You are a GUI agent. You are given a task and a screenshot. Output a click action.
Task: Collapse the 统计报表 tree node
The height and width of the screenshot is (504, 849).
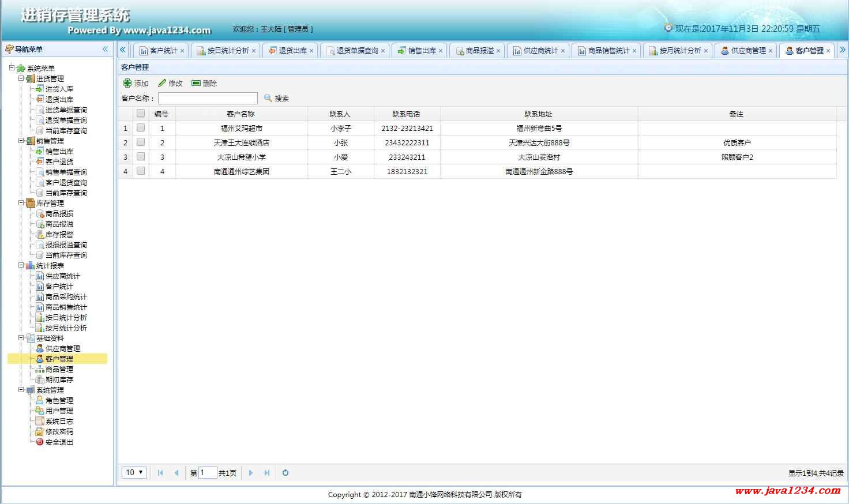tap(21, 265)
